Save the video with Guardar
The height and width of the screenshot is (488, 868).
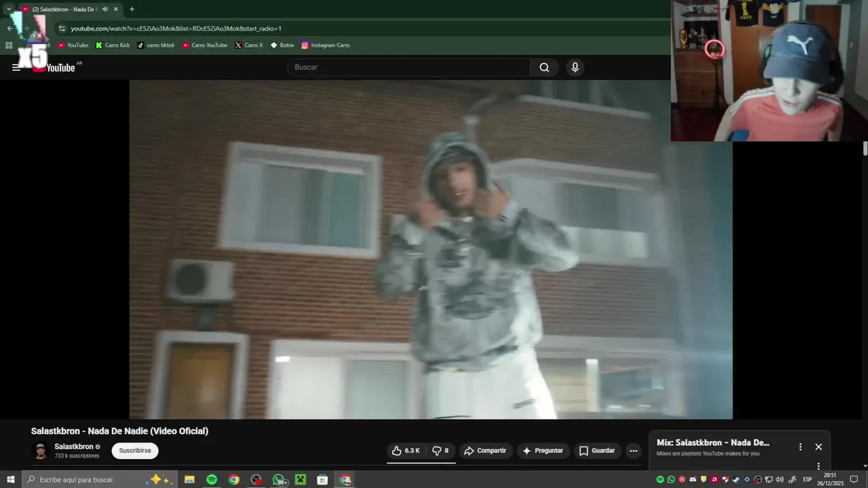(597, 451)
